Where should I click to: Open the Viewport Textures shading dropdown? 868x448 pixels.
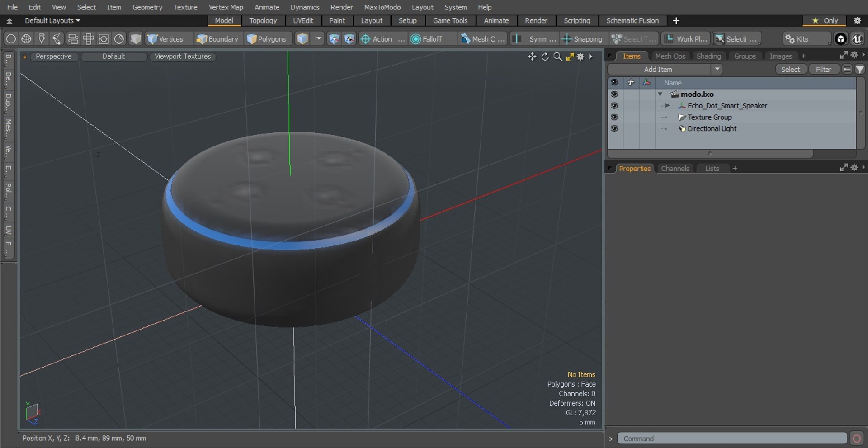tap(183, 57)
